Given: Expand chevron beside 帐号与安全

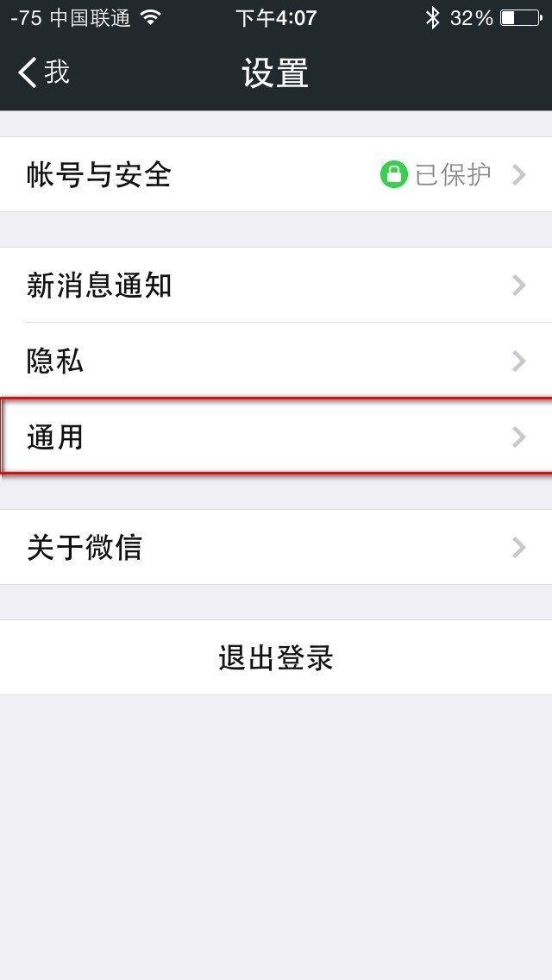Looking at the screenshot, I should (519, 175).
